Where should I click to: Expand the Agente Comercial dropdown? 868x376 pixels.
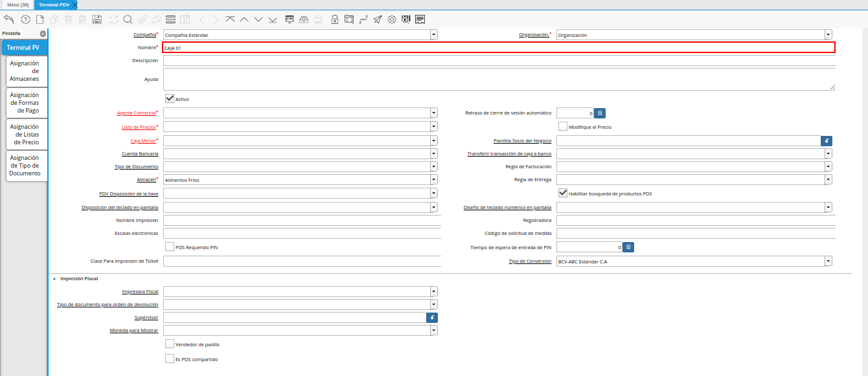(434, 113)
